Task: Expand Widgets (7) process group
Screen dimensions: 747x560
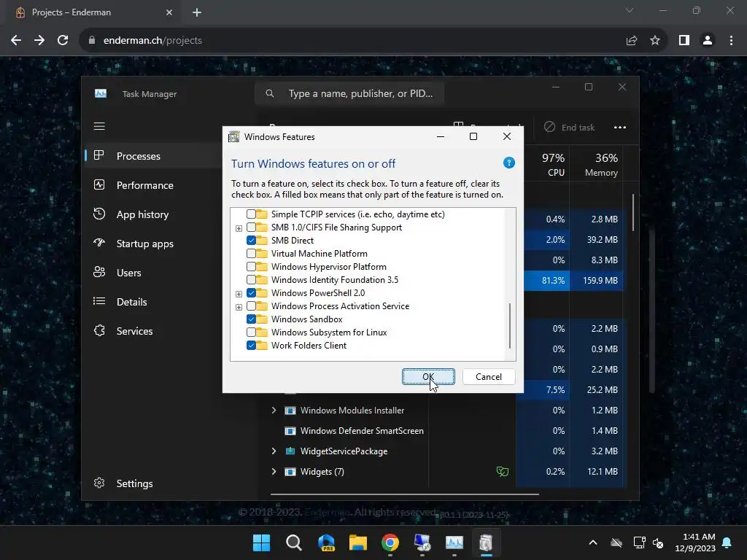Action: (x=274, y=472)
